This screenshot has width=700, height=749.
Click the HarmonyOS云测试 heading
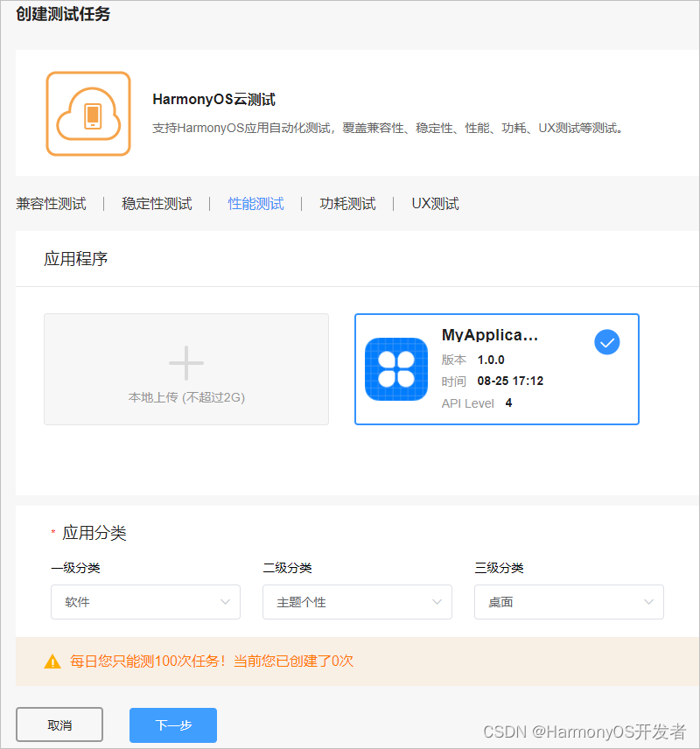tap(213, 100)
